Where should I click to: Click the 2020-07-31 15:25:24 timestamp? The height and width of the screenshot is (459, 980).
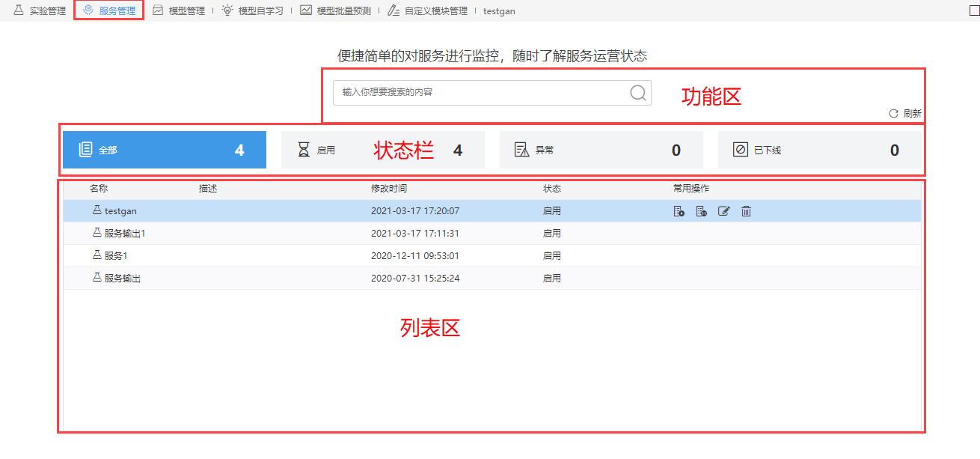pyautogui.click(x=415, y=279)
